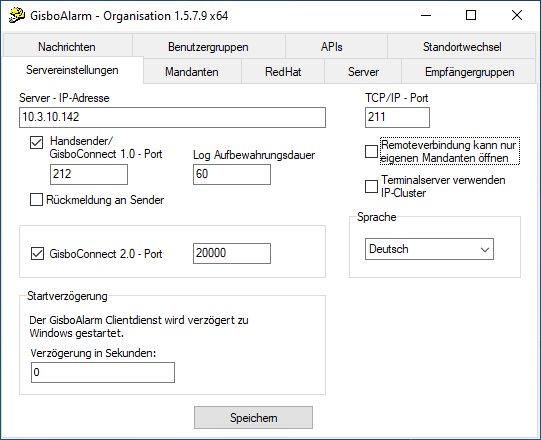Maximize the GisboAlarm Organisation window
This screenshot has width=541, height=440.
[x=471, y=15]
